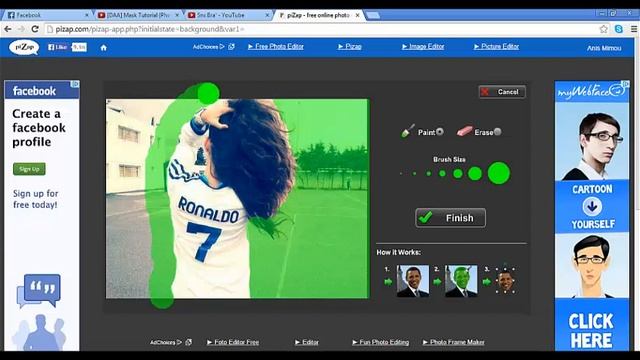The image size is (640, 360).
Task: Click the browser forward arrow
Action: coord(21,29)
